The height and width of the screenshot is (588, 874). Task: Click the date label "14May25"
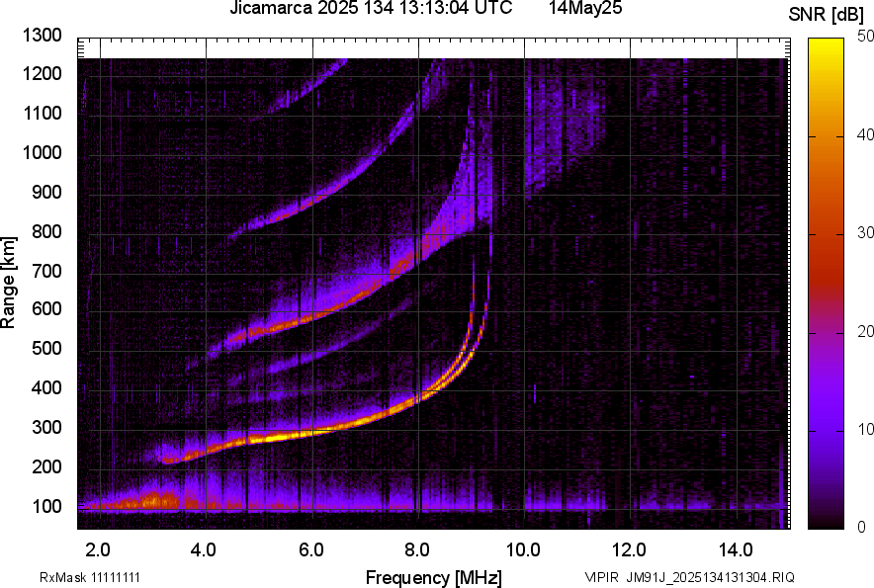[585, 8]
